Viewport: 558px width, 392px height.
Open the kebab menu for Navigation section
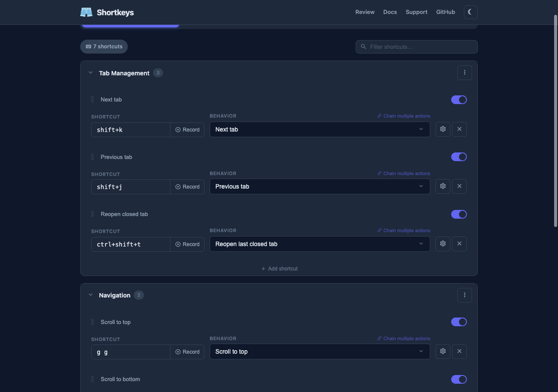pyautogui.click(x=464, y=295)
